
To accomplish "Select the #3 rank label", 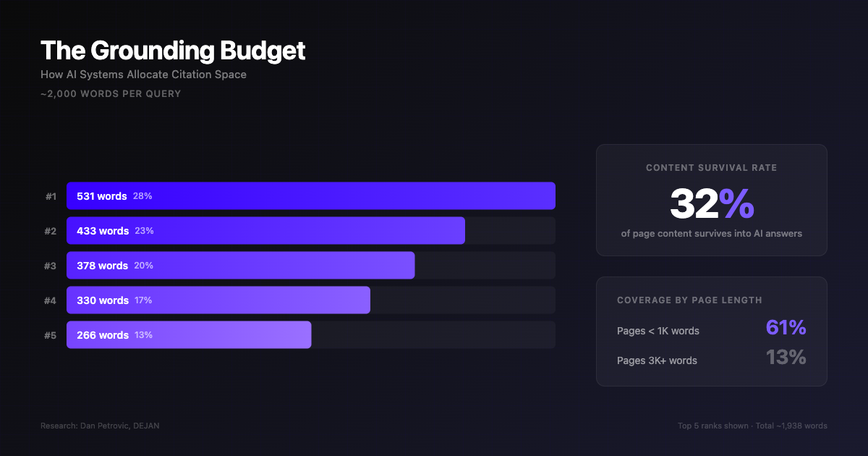I will pyautogui.click(x=50, y=265).
